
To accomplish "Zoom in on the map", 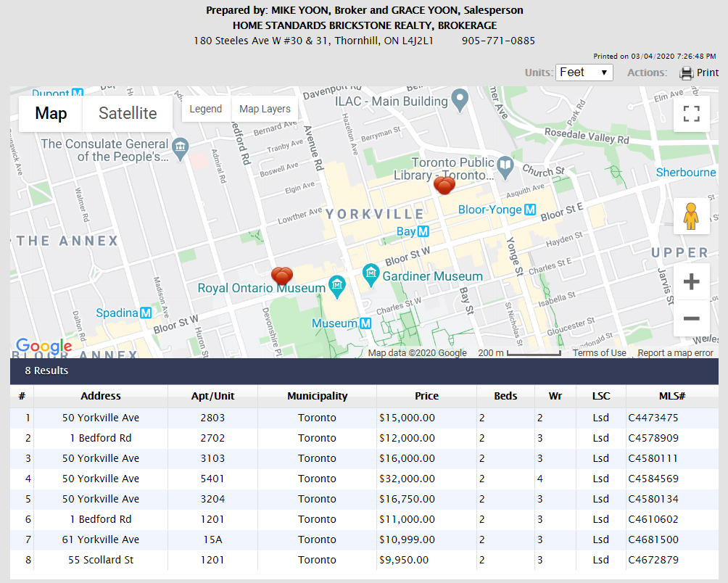I will pyautogui.click(x=691, y=282).
